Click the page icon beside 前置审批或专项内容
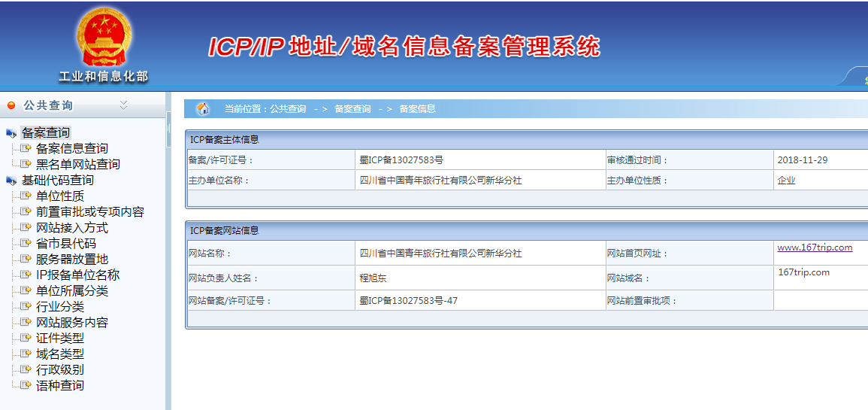868x410 pixels. click(26, 211)
